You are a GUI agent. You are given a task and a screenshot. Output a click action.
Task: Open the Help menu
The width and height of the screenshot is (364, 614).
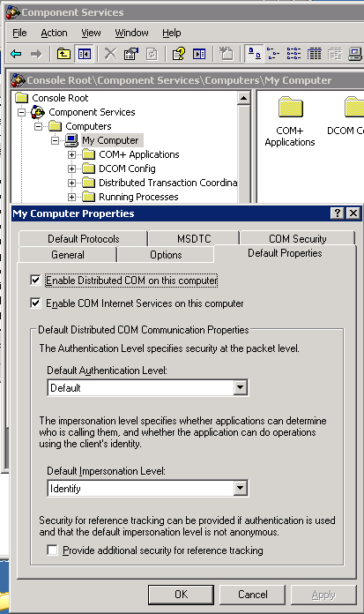tap(172, 33)
